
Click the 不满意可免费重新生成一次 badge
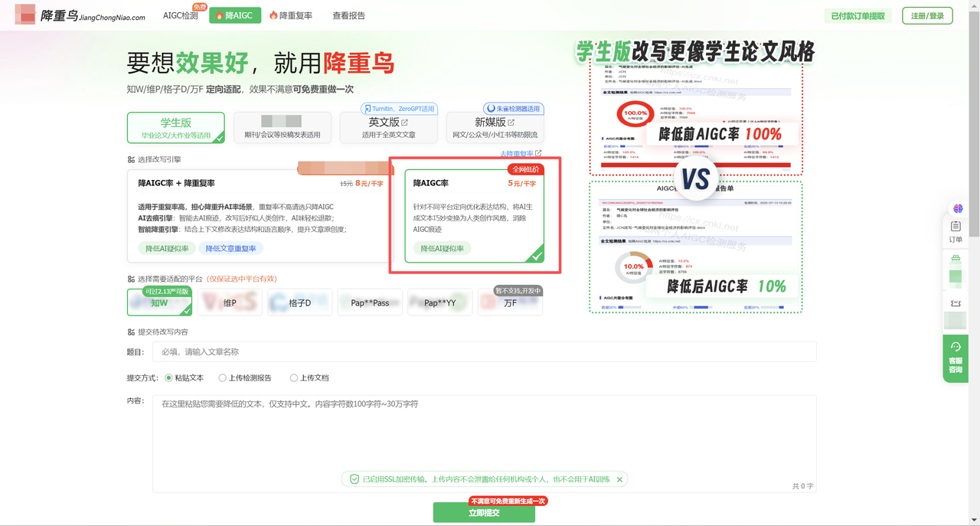[509, 501]
